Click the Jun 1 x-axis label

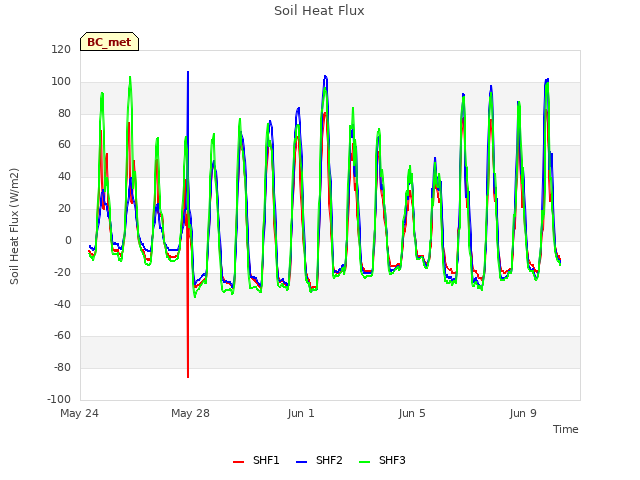(x=301, y=413)
